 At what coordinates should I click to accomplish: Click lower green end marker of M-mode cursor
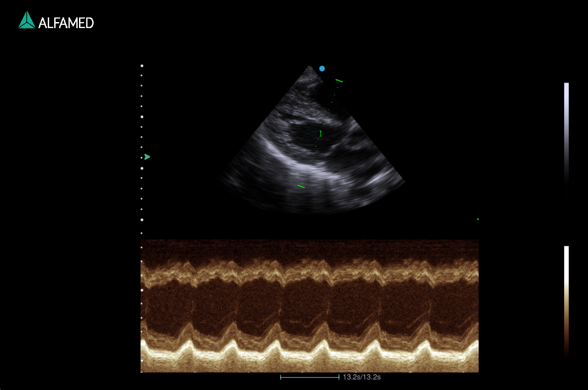point(301,186)
